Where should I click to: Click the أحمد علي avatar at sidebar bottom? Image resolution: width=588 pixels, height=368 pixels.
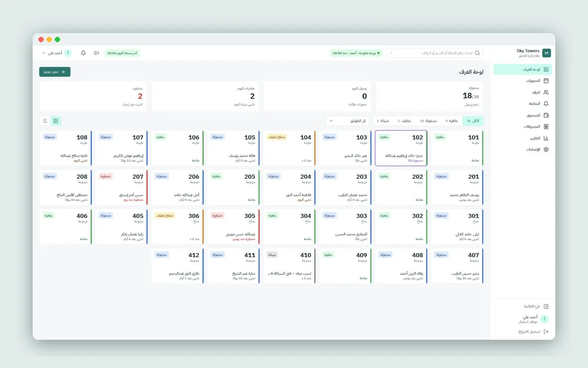[x=544, y=319]
